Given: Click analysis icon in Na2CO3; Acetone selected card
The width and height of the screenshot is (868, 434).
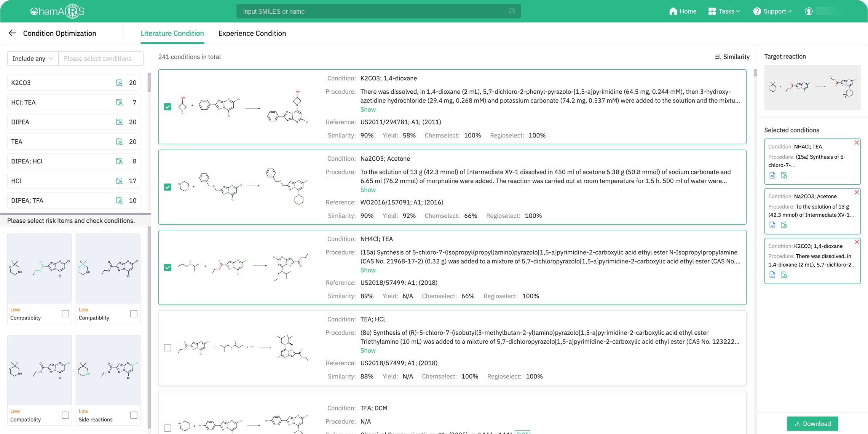Looking at the screenshot, I should [x=784, y=225].
